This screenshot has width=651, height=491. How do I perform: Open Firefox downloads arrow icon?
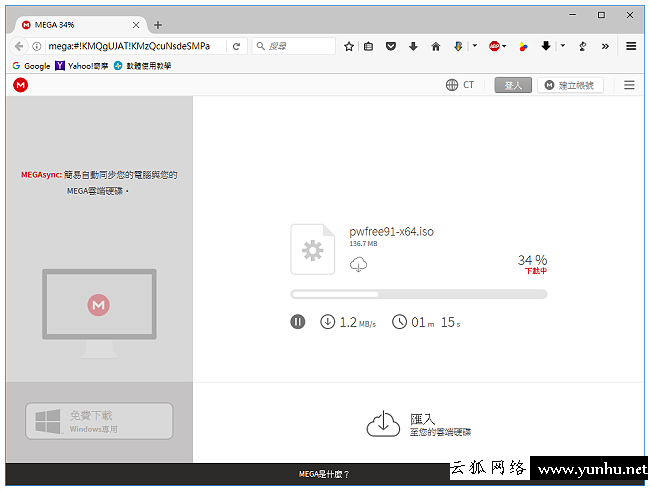[413, 46]
